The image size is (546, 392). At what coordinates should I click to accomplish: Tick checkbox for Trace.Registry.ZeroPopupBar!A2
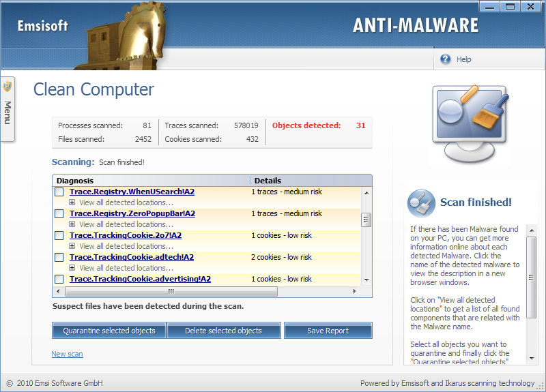click(x=59, y=213)
